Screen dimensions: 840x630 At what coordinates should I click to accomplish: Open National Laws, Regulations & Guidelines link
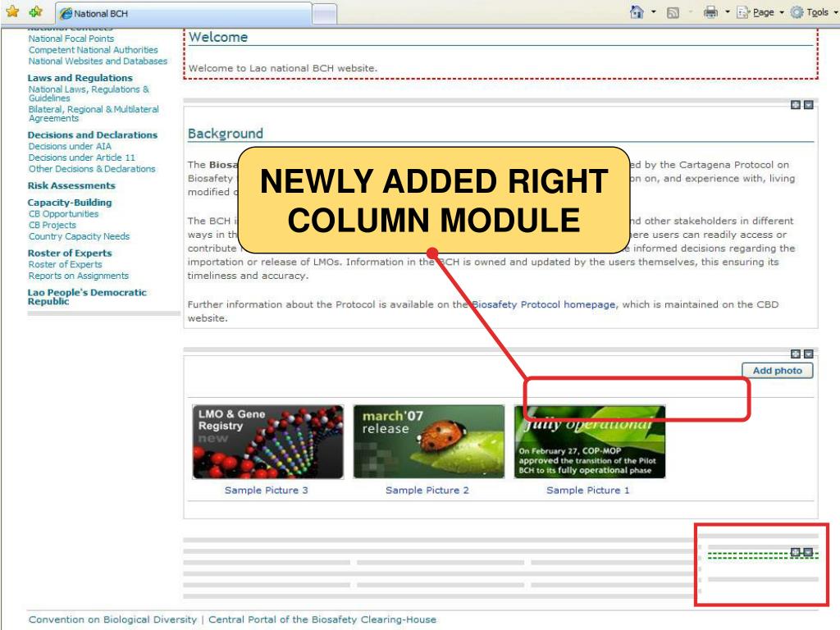tap(89, 94)
